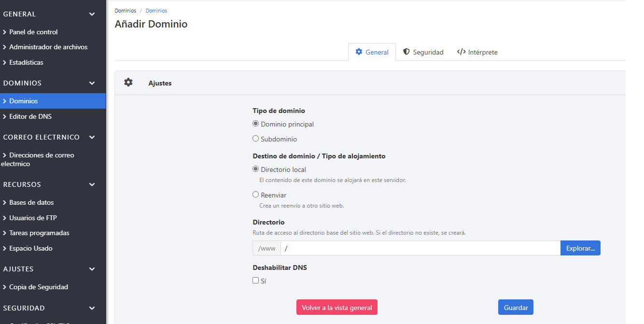Open Bases de datos page
The height and width of the screenshot is (324, 644).
click(31, 202)
